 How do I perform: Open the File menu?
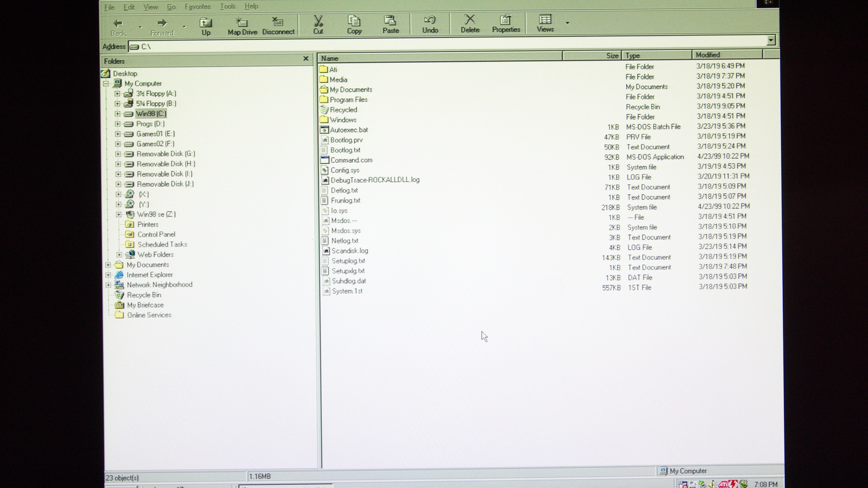tap(109, 7)
